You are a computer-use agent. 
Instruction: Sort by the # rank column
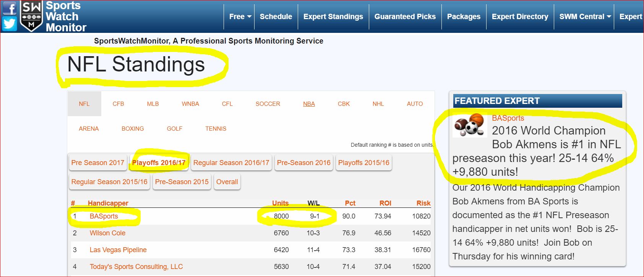click(73, 203)
